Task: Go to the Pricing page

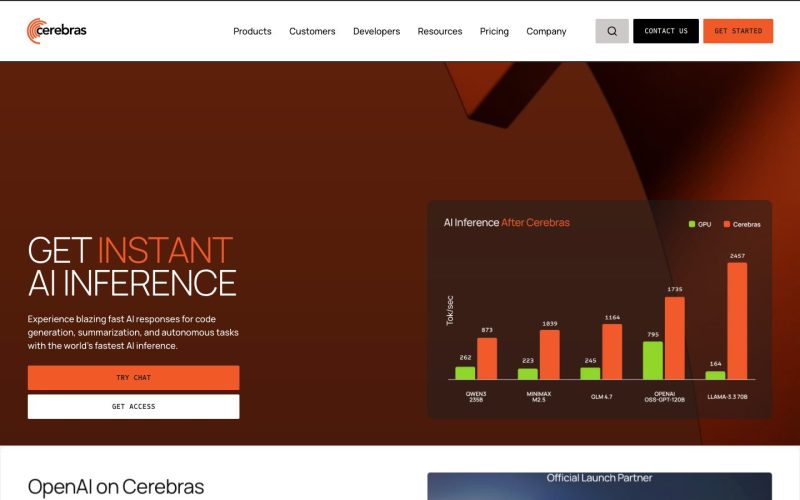Action: (x=494, y=31)
